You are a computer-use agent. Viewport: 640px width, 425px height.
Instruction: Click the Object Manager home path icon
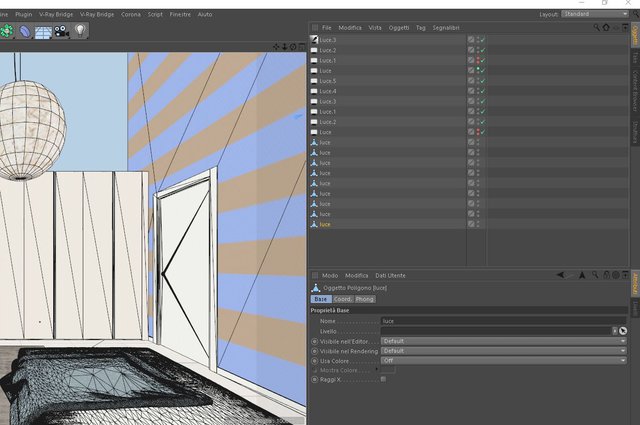606,27
